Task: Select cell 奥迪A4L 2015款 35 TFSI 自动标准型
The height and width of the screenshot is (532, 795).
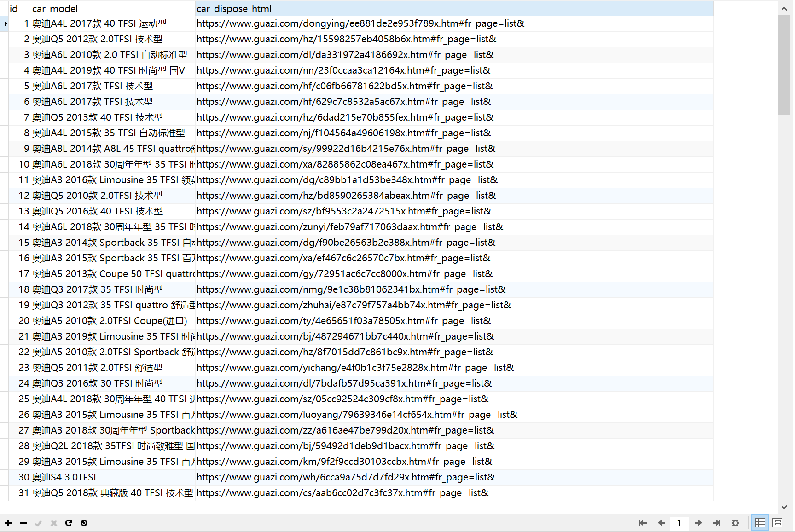Action: coord(113,133)
